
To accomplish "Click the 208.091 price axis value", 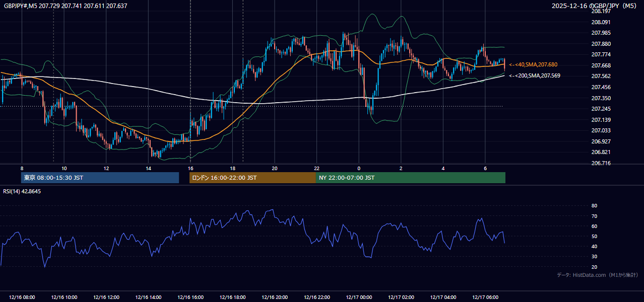I will click(x=601, y=22).
